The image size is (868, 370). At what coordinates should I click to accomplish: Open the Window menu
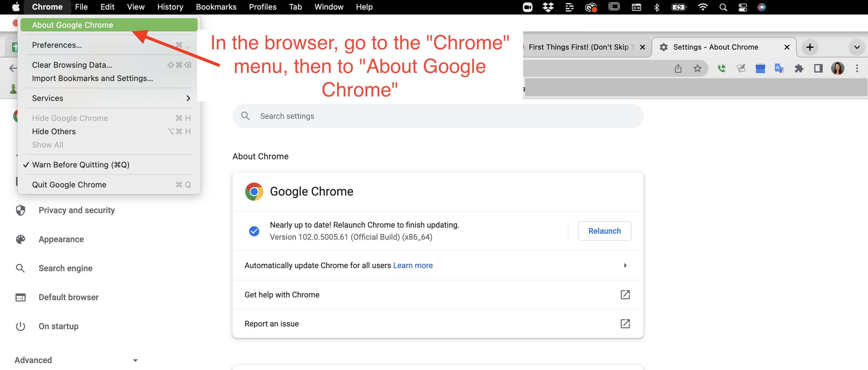329,7
